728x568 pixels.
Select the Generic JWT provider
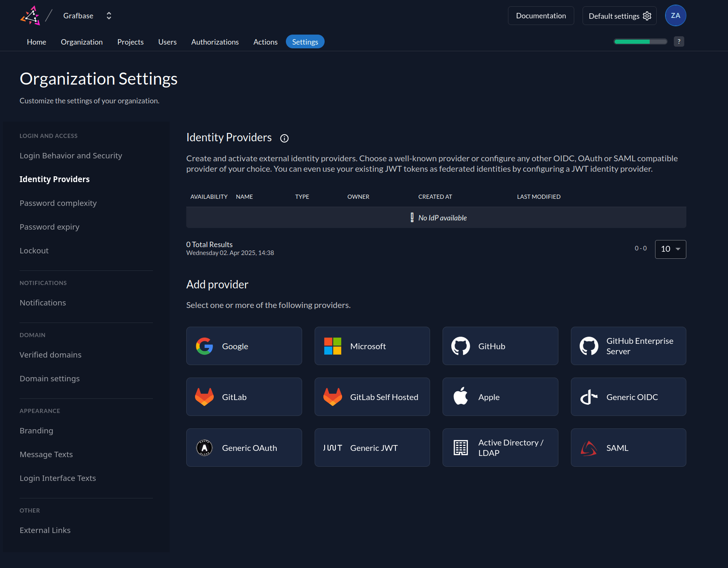(372, 448)
